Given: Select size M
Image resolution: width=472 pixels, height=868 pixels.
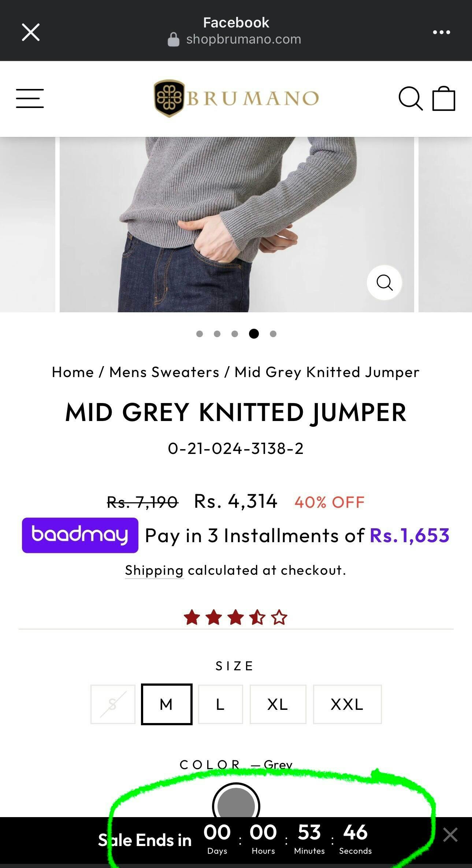Looking at the screenshot, I should click(x=167, y=704).
